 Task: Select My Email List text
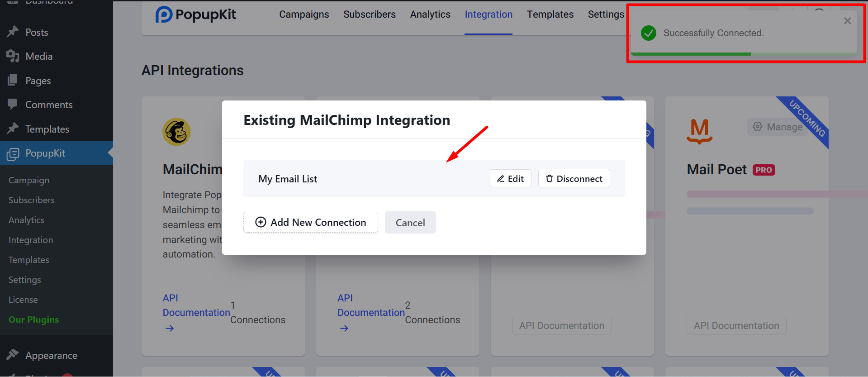coord(288,179)
